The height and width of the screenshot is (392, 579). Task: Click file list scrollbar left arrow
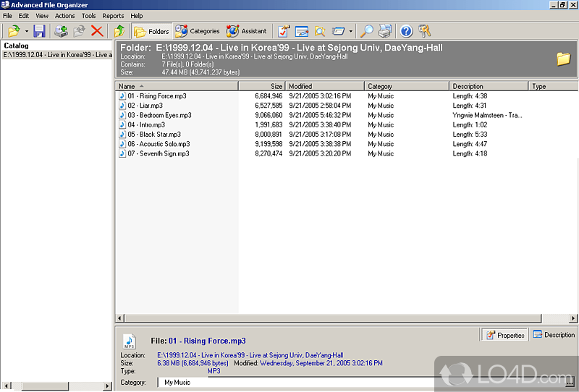pyautogui.click(x=119, y=318)
